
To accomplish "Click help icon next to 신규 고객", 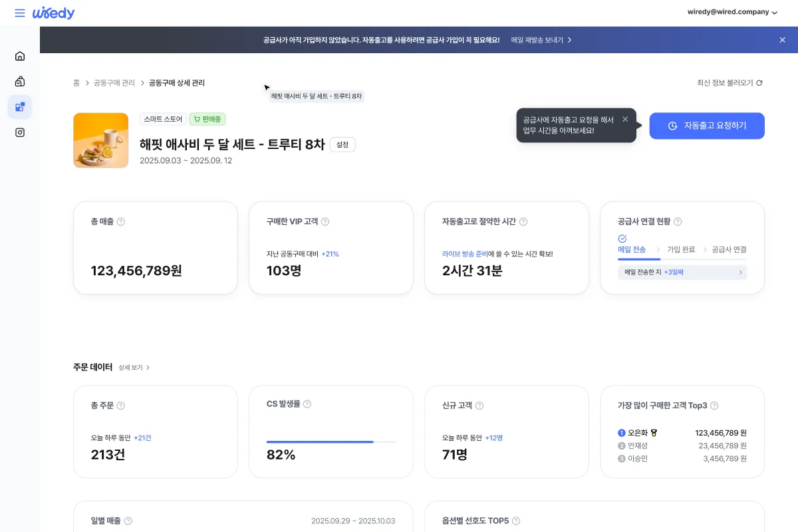I will point(479,406).
